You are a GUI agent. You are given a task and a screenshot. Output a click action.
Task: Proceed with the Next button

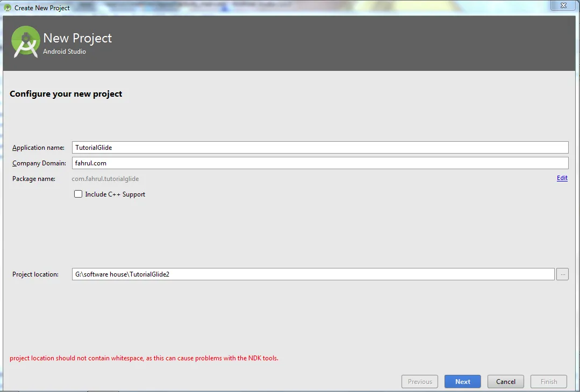coord(463,382)
